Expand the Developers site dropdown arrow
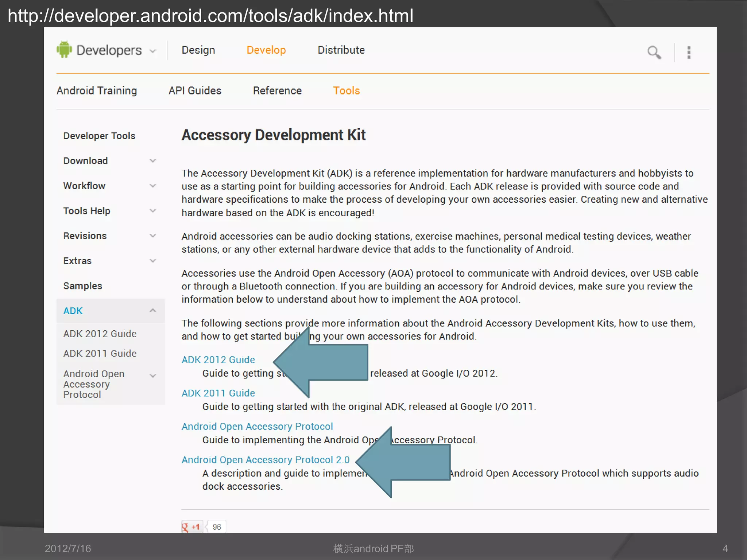Image resolution: width=747 pixels, height=560 pixels. coord(153,51)
